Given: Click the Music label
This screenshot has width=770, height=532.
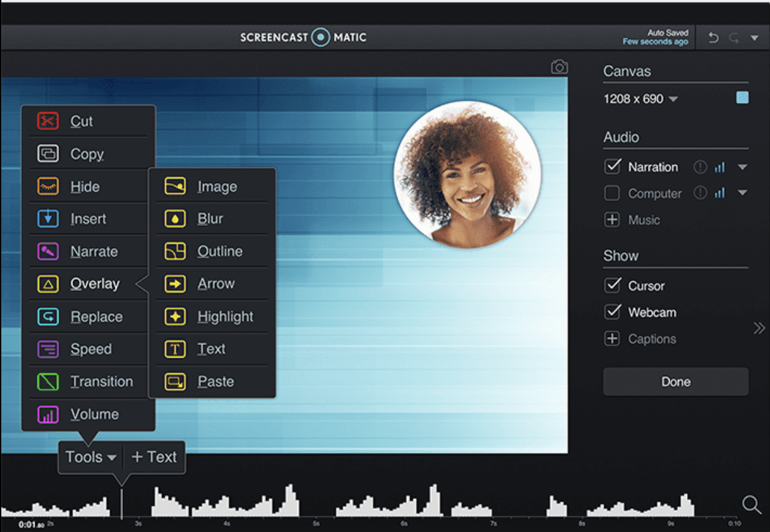Looking at the screenshot, I should click(644, 220).
